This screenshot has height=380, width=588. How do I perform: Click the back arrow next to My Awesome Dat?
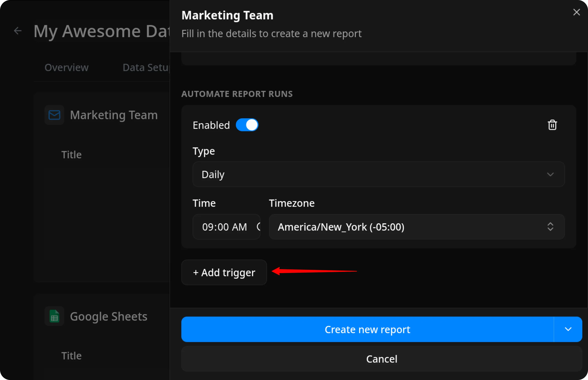tap(17, 31)
